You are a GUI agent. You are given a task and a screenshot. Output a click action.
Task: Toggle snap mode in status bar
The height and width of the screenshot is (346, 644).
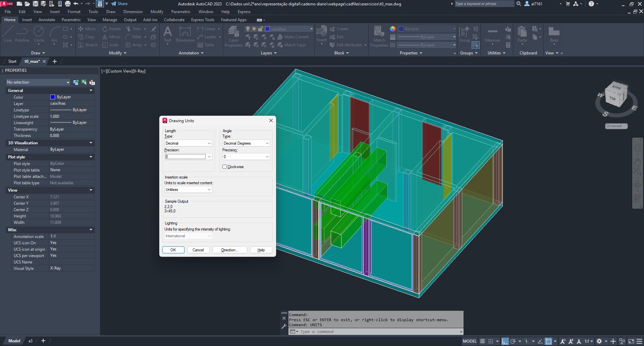(x=491, y=341)
